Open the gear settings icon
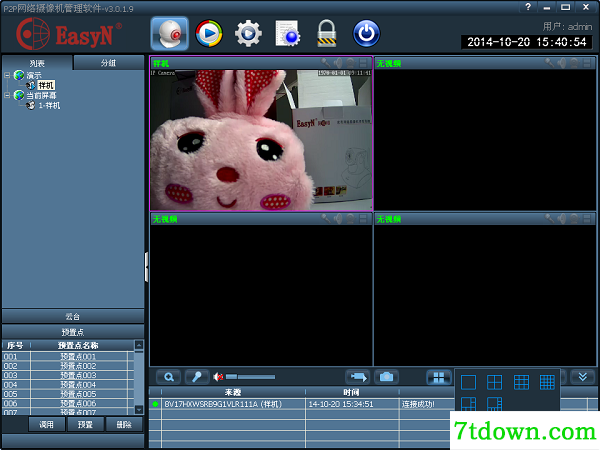Viewport: 600px width, 450px height. pos(248,34)
